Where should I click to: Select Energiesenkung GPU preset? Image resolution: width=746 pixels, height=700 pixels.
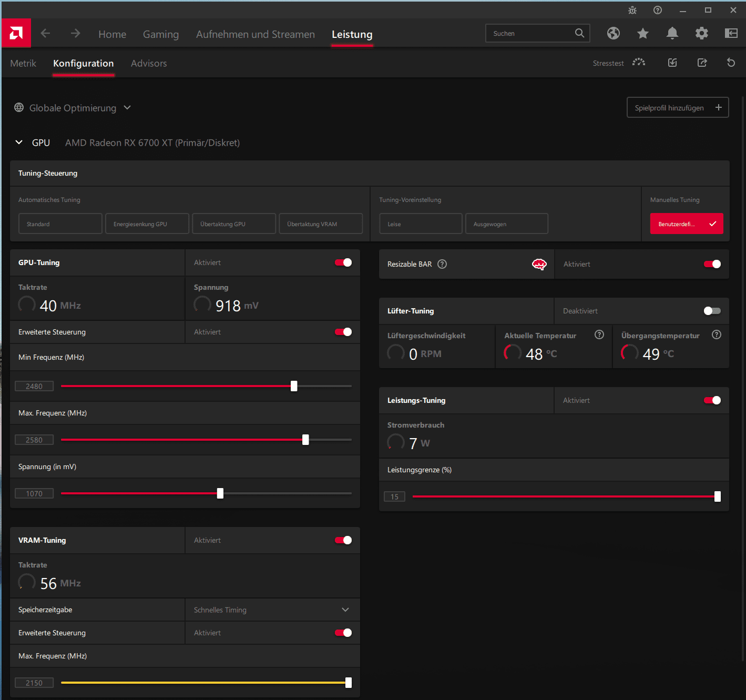tap(147, 224)
